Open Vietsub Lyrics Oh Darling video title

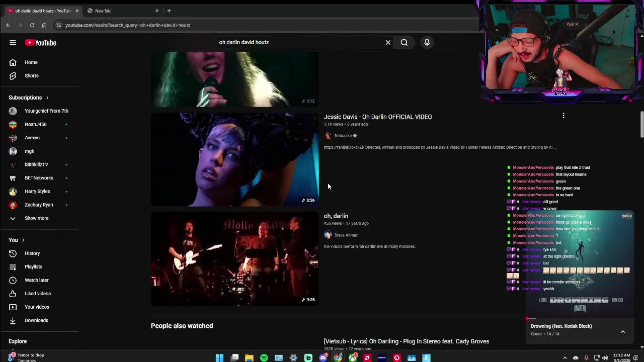point(407,341)
